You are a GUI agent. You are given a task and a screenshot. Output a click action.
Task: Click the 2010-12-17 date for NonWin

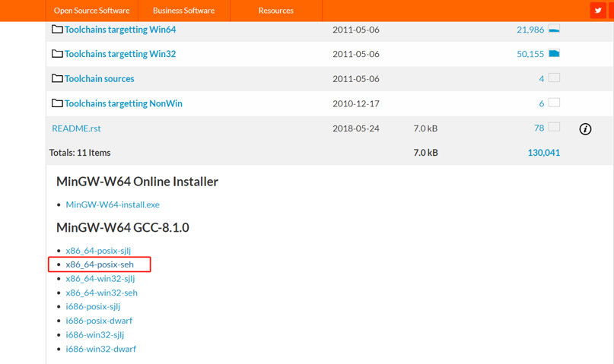[356, 103]
